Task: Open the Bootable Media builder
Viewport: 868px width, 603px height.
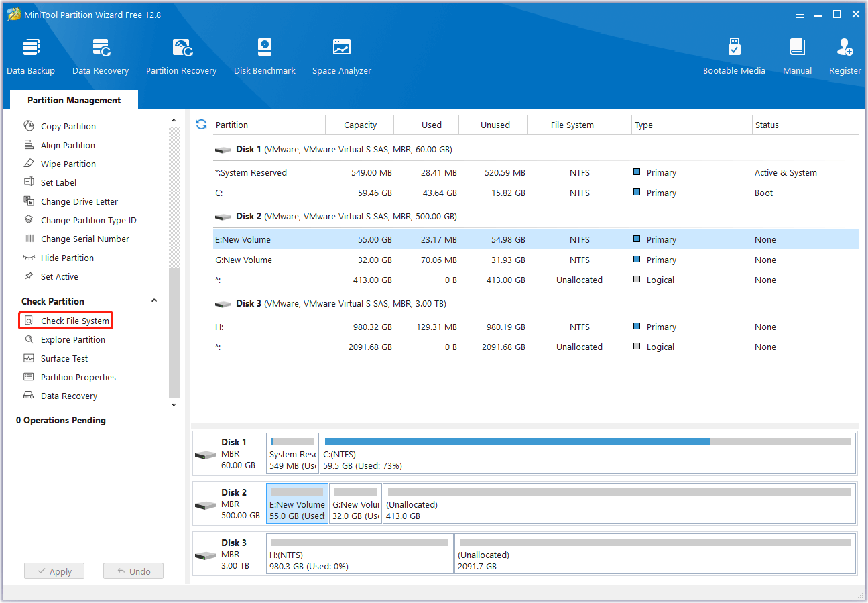Action: point(734,56)
